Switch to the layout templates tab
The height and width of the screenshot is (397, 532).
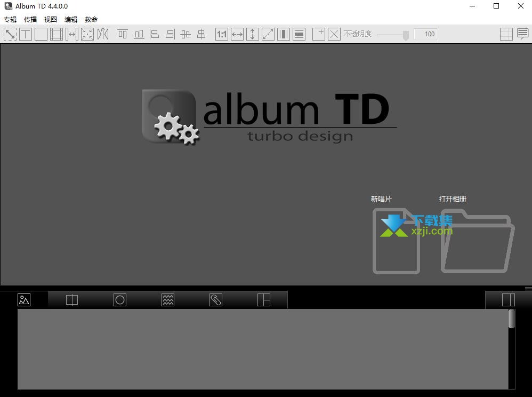click(264, 300)
